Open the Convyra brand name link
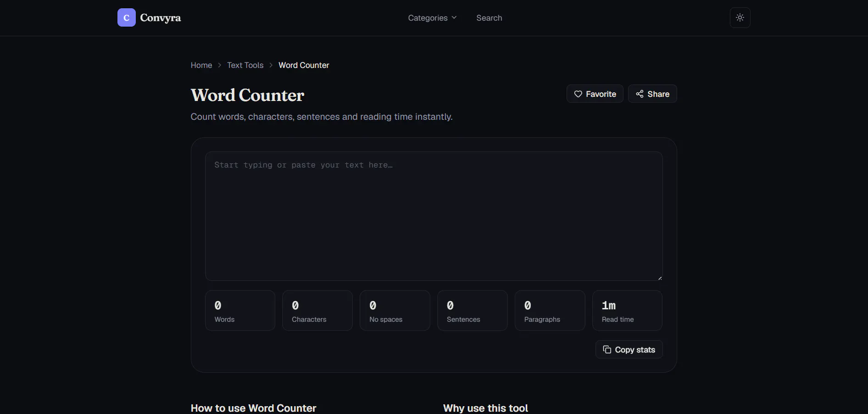868x414 pixels. point(160,18)
